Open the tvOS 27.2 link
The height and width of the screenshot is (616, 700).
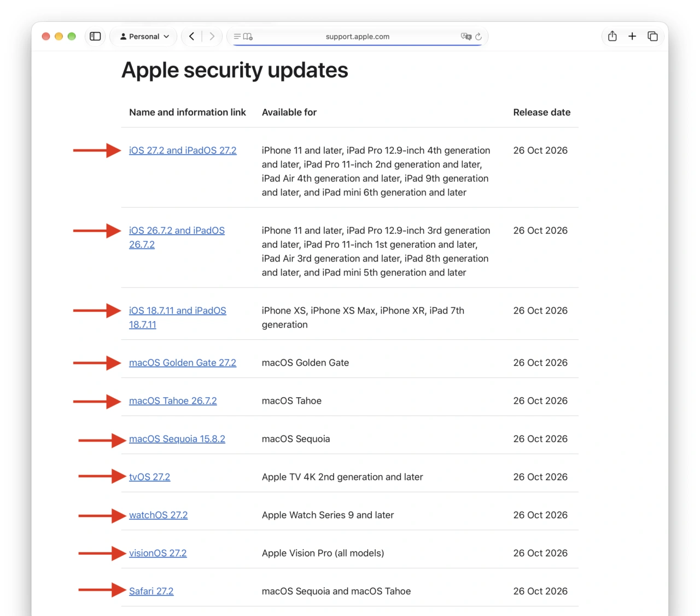[x=150, y=477]
